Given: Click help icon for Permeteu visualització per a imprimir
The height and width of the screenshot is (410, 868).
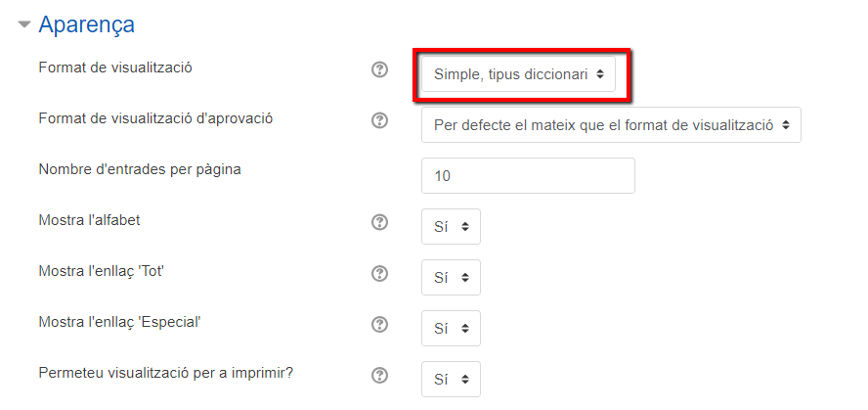Looking at the screenshot, I should [379, 375].
